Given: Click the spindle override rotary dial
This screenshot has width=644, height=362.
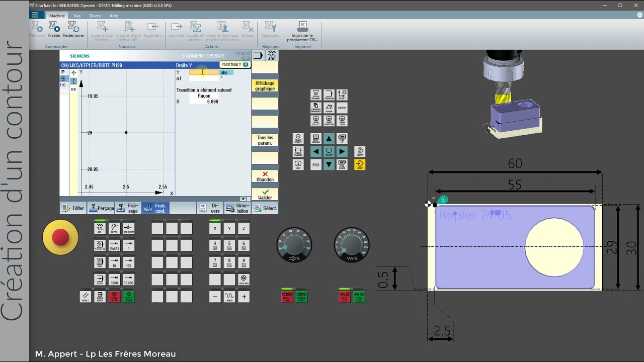Looking at the screenshot, I should [x=294, y=245].
